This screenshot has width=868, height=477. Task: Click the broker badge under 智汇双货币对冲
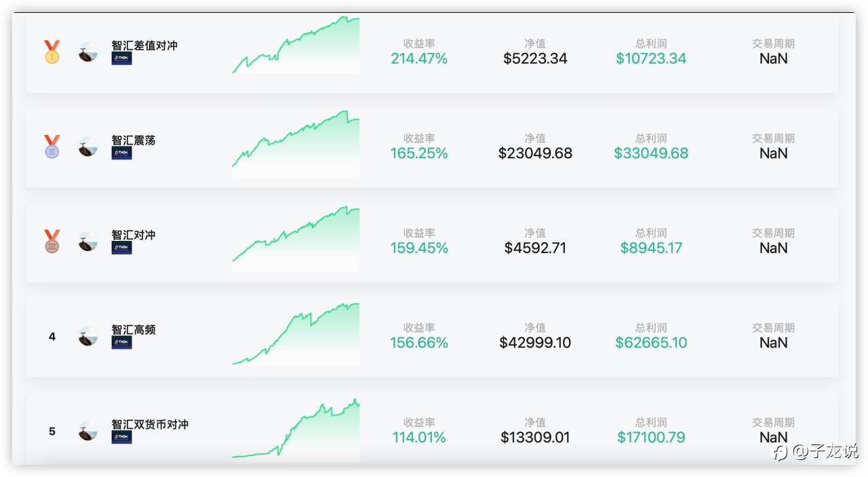[122, 437]
